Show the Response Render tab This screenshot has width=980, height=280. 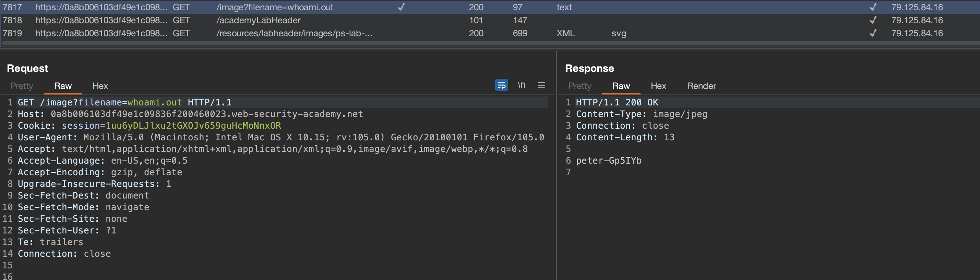coord(701,86)
